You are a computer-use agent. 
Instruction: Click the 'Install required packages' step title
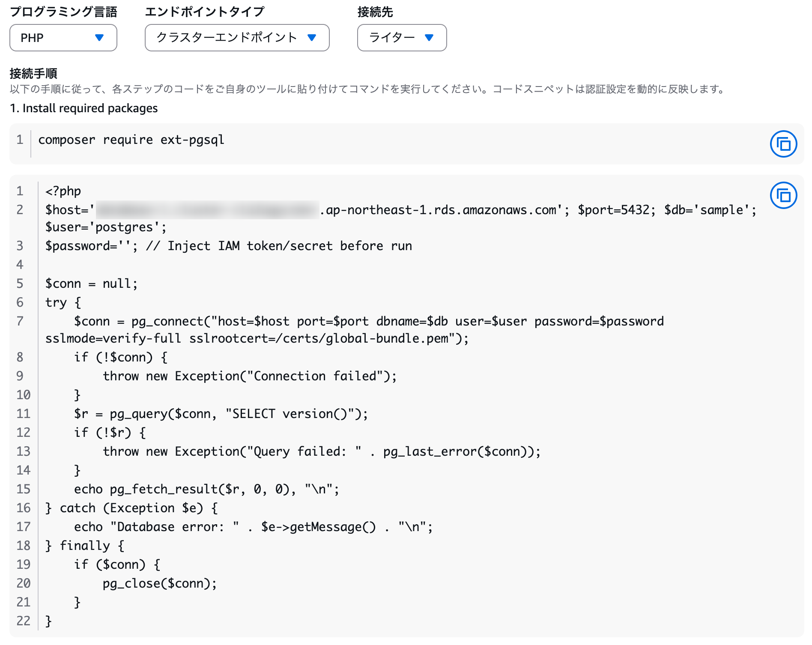tap(84, 108)
